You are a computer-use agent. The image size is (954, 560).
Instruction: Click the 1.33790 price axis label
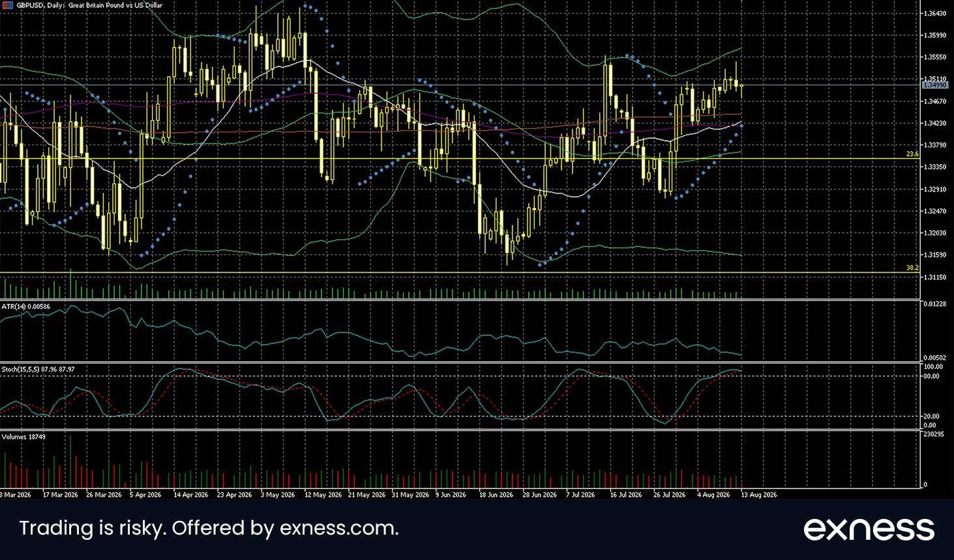click(934, 145)
